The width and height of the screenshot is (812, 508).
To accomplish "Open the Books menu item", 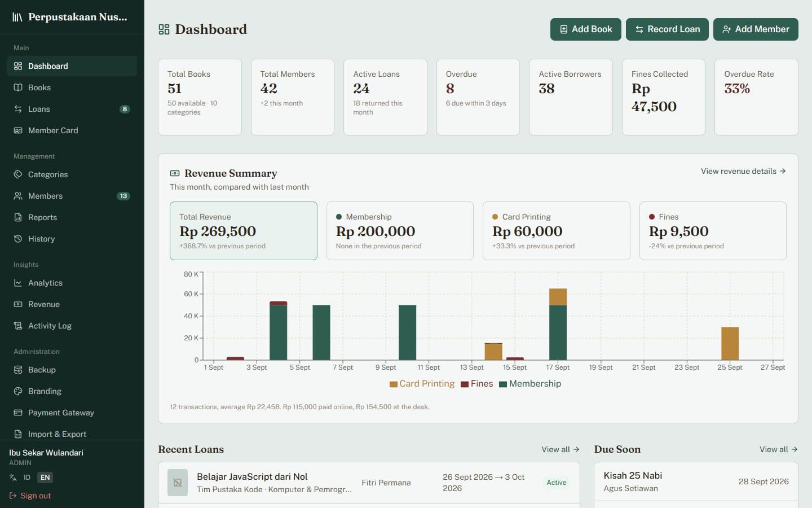I will click(x=72, y=87).
